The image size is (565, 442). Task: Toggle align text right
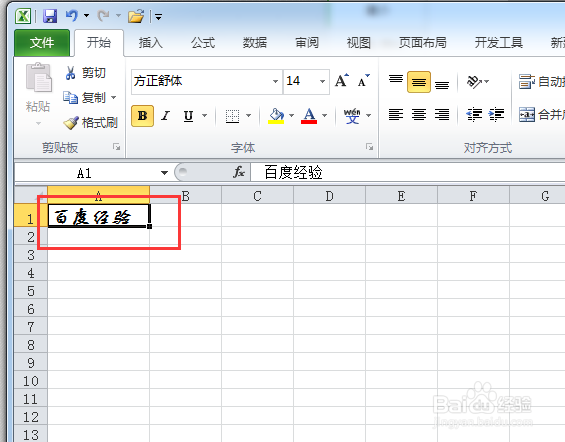[x=442, y=115]
